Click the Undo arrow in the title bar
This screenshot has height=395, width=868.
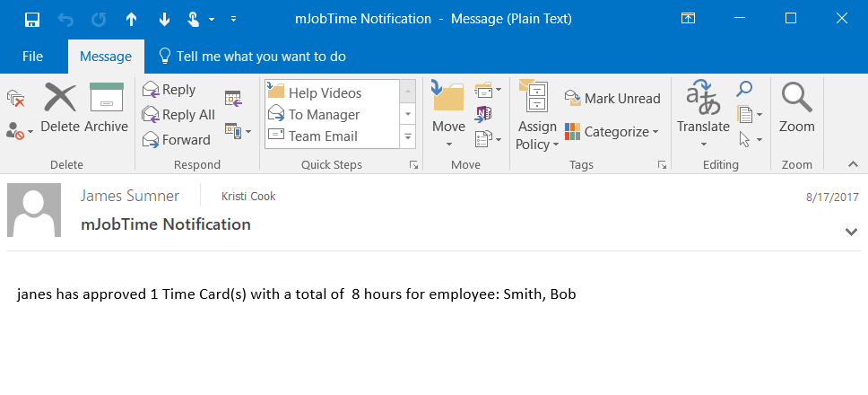coord(65,20)
